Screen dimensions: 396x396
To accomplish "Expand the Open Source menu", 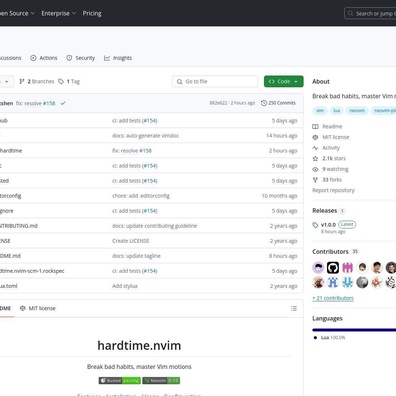I will 17,13.
